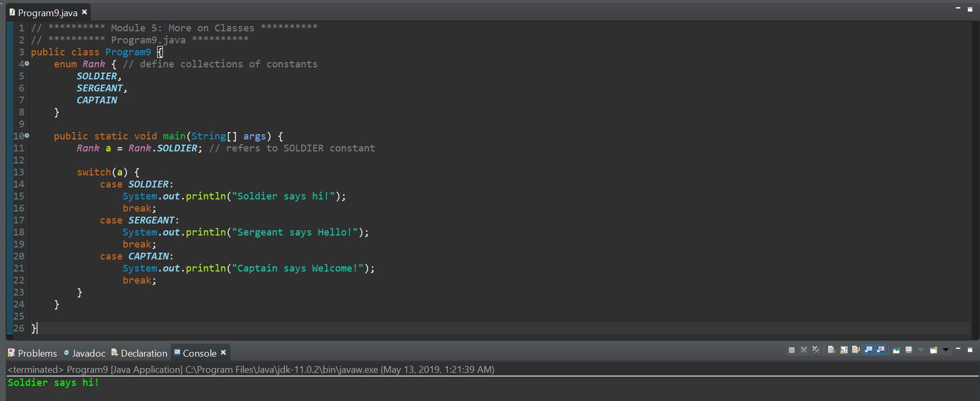This screenshot has width=980, height=401.
Task: Toggle Show Console When Standard Out Changes
Action: coord(868,350)
